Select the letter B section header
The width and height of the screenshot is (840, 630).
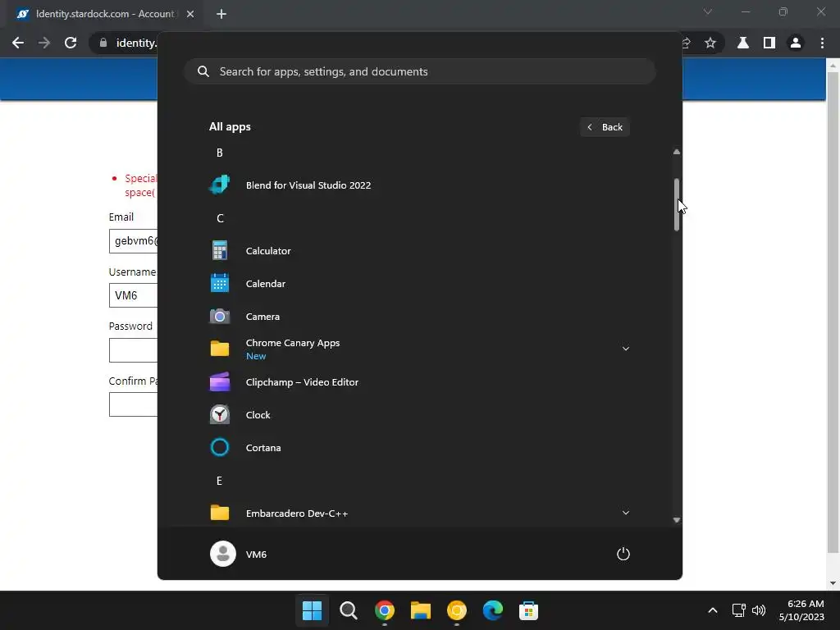pos(219,153)
